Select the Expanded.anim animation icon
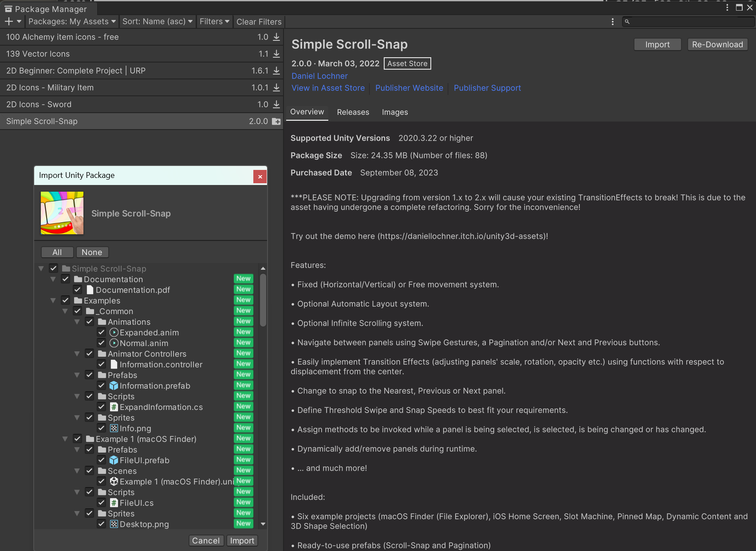756x551 pixels. click(x=114, y=332)
